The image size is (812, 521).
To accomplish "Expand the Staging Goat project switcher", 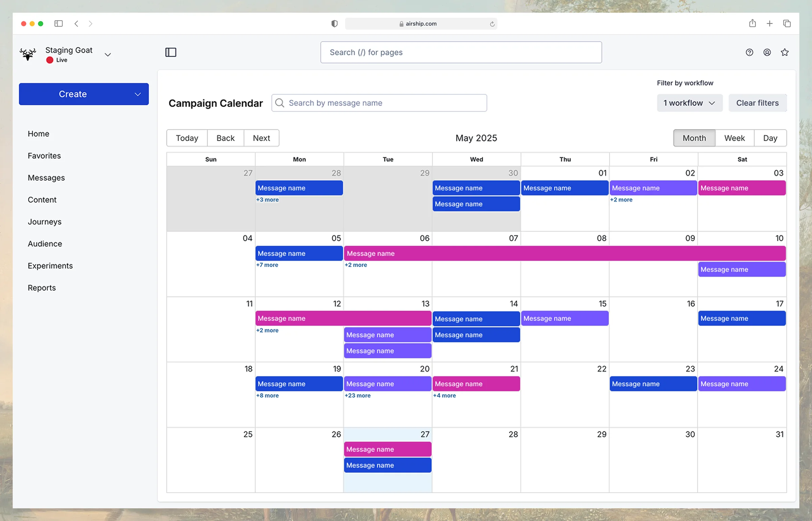I will 108,55.
